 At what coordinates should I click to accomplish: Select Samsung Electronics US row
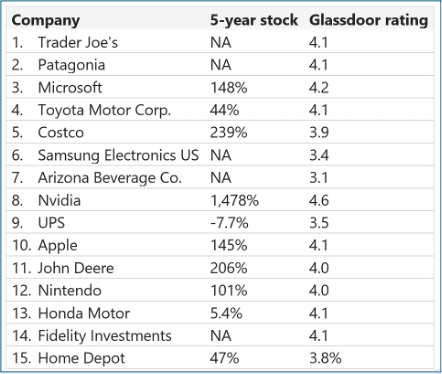click(220, 155)
